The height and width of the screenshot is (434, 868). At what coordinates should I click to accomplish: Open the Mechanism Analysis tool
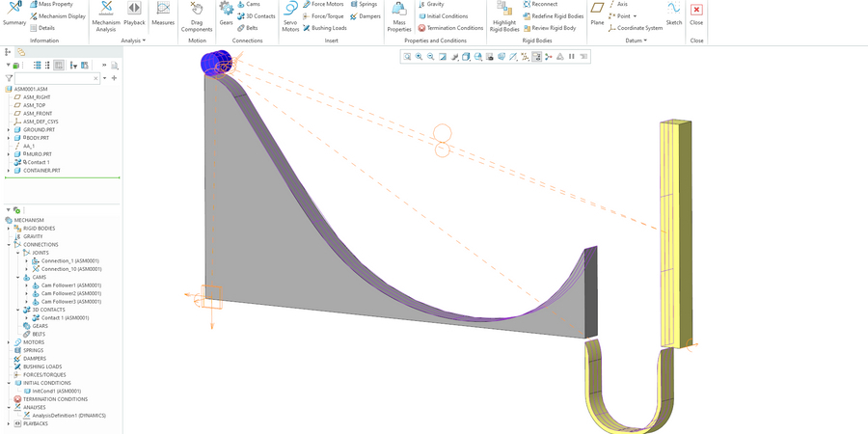(106, 14)
